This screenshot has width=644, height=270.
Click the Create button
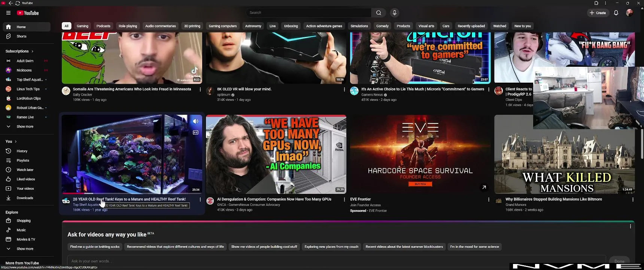598,13
